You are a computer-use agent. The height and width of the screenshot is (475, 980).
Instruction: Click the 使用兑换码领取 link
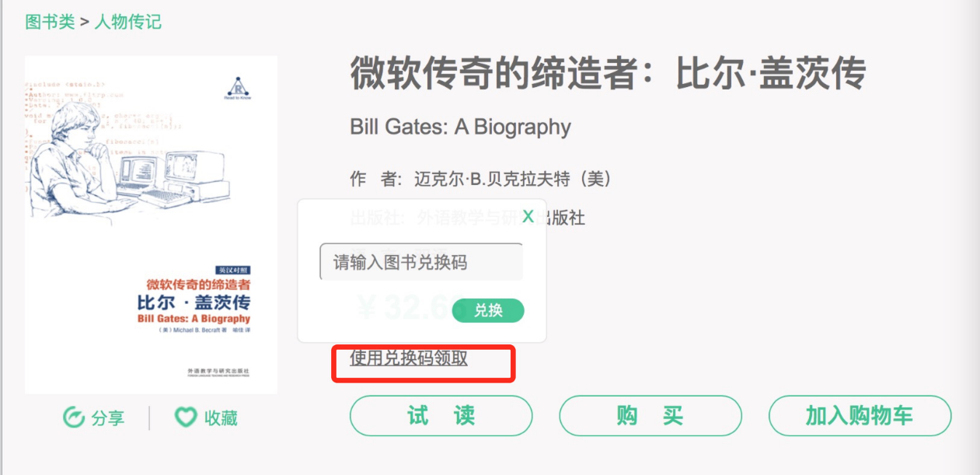(409, 358)
